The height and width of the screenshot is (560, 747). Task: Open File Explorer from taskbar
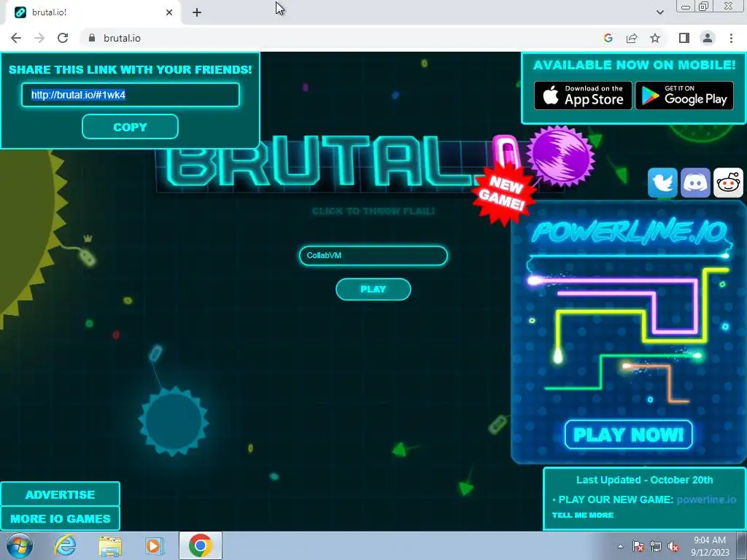click(x=110, y=545)
